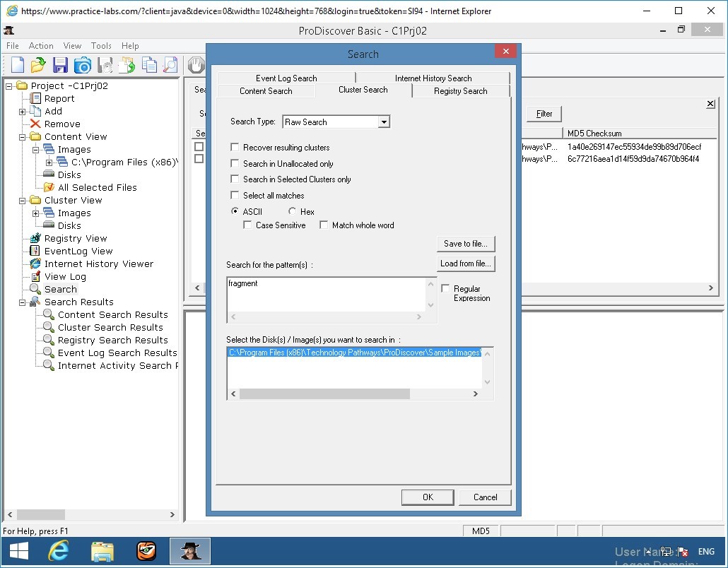728x568 pixels.
Task: Open the Search Type dropdown
Action: point(384,122)
